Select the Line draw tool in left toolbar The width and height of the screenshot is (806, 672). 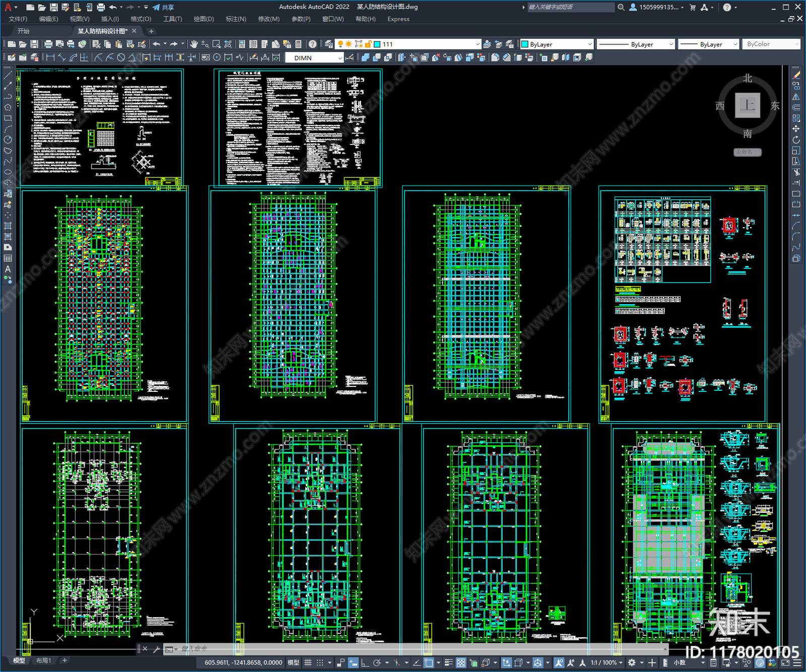[x=8, y=75]
